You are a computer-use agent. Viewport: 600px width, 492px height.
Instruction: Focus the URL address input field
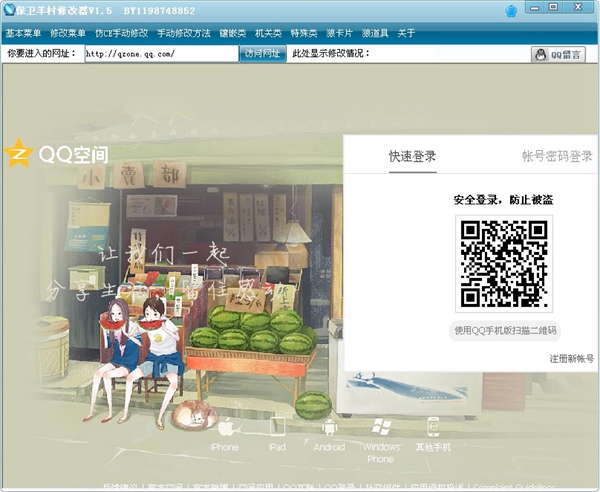tap(161, 54)
